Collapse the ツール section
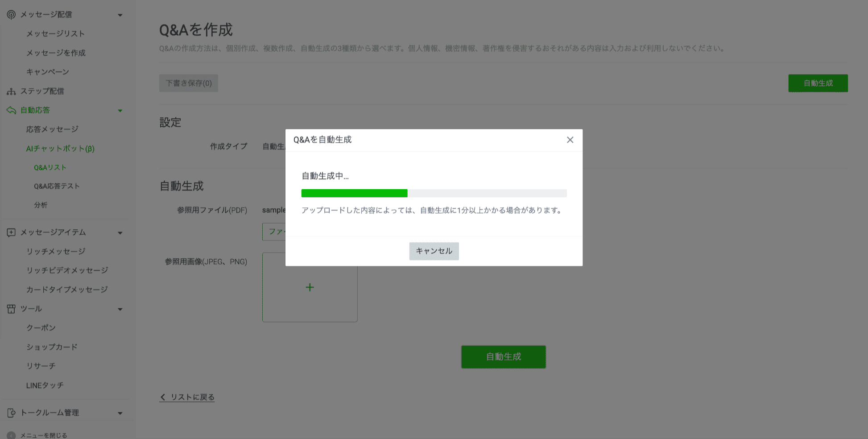This screenshot has width=868, height=439. pos(120,308)
